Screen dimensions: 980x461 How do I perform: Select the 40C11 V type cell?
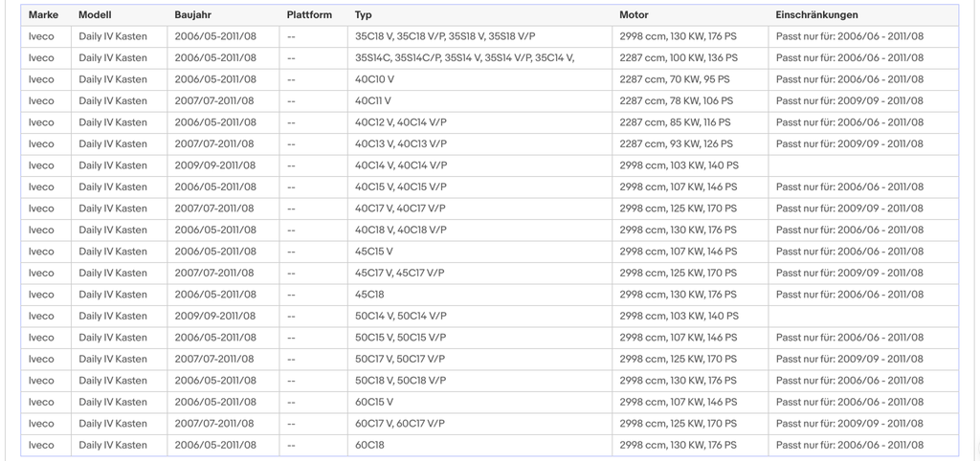click(479, 100)
